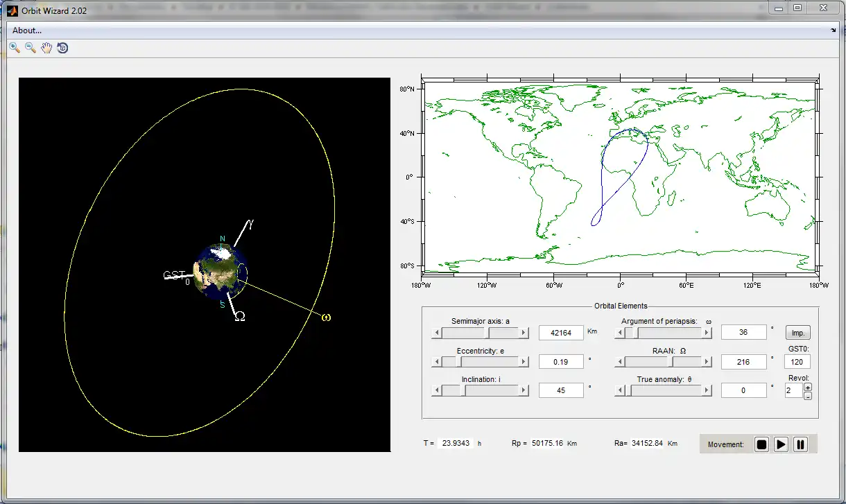Increase Revol count with plus button
Viewport: 846px width, 504px height.
point(808,387)
